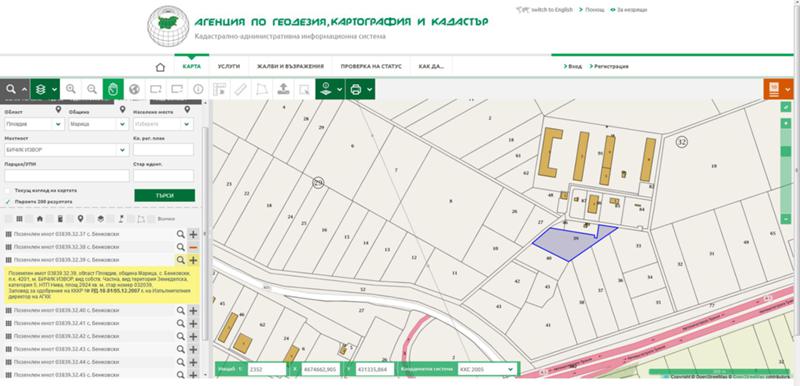Zoom to parcel 03839.32.39 result

pyautogui.click(x=180, y=260)
